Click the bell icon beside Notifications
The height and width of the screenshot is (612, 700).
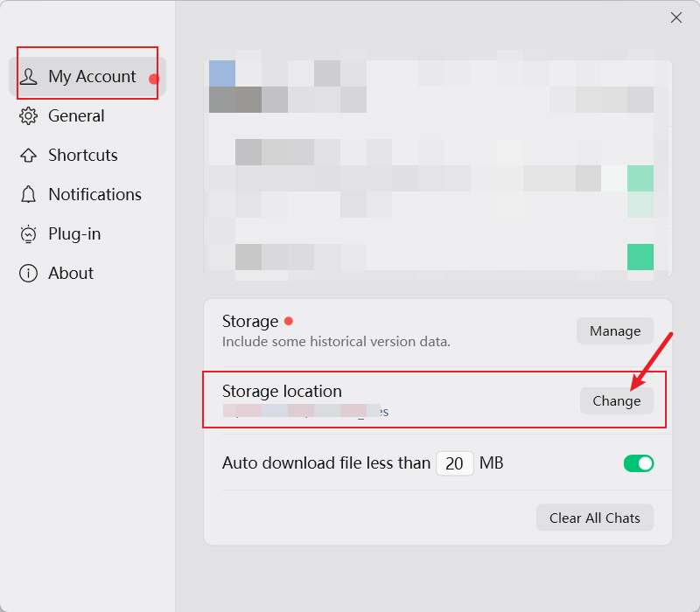tap(29, 194)
